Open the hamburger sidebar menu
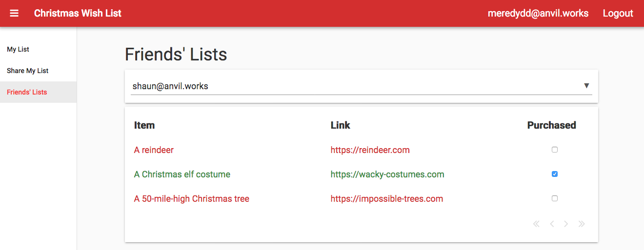The image size is (644, 250). pyautogui.click(x=14, y=13)
